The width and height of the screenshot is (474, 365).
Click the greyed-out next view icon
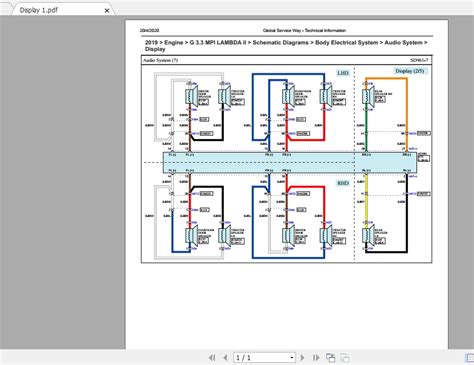click(x=345, y=358)
